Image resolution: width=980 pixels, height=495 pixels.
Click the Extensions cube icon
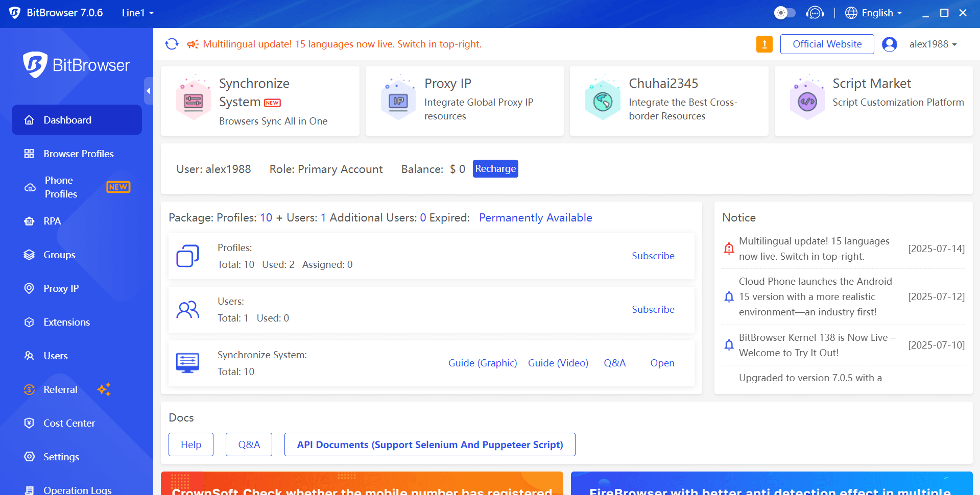[x=29, y=322]
